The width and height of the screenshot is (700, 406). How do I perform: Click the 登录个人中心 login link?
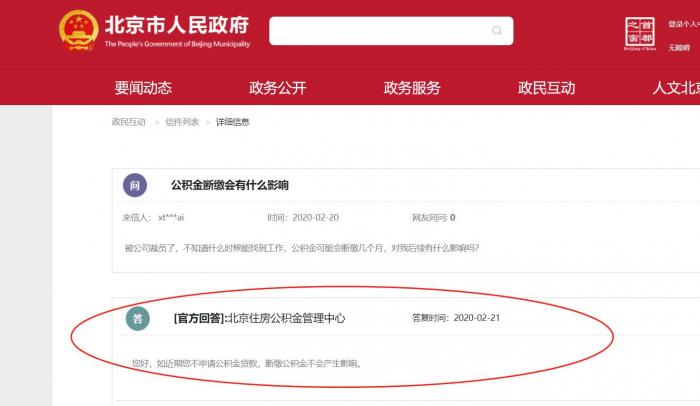click(x=684, y=24)
